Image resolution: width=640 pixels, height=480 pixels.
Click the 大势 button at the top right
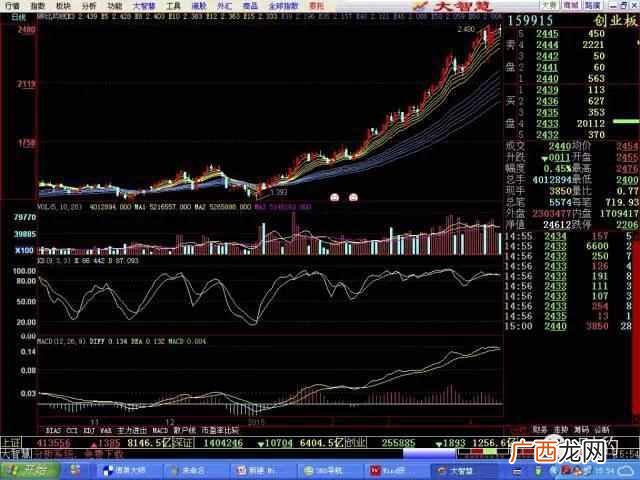pos(549,5)
